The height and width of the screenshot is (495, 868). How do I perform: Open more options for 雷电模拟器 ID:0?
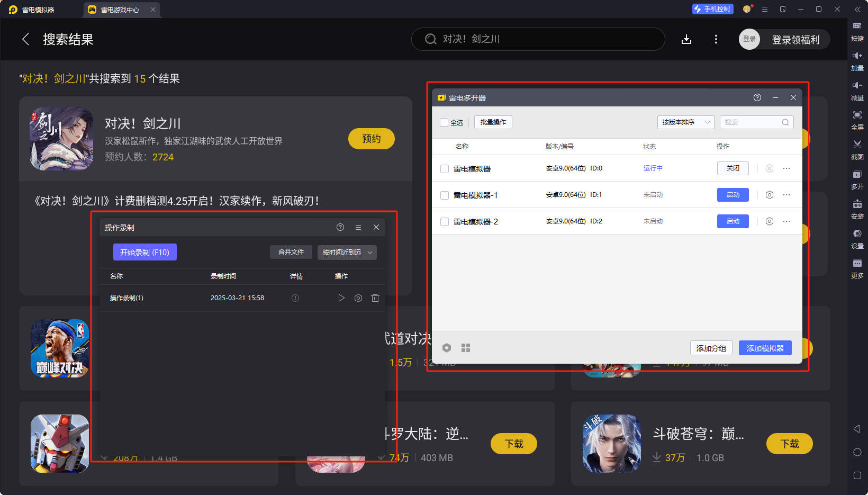(786, 168)
